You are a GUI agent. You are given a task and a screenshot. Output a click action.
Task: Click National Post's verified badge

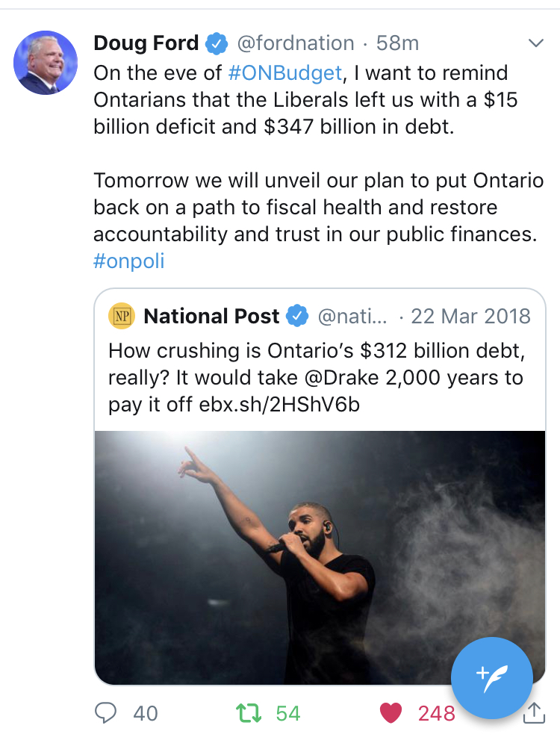(299, 316)
